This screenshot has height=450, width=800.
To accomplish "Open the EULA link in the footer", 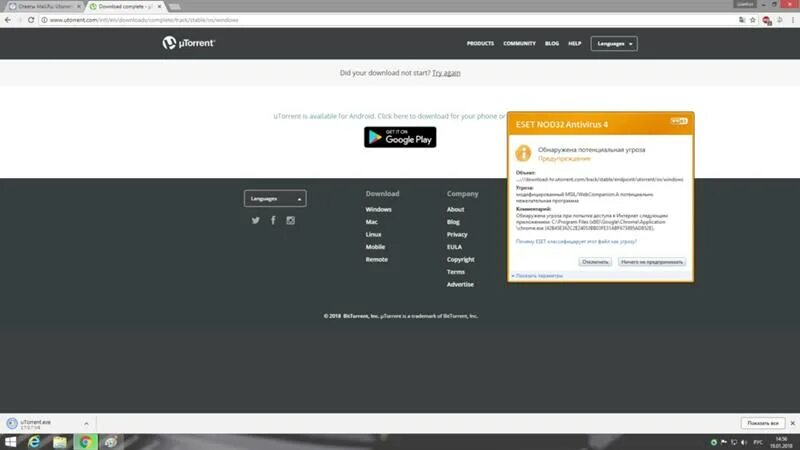I will click(454, 247).
